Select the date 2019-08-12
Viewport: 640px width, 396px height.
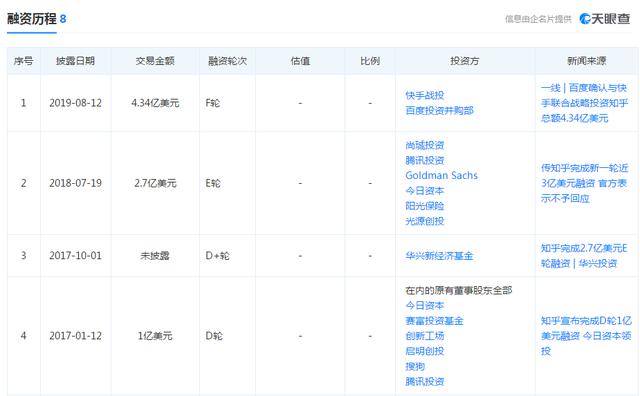pos(76,103)
